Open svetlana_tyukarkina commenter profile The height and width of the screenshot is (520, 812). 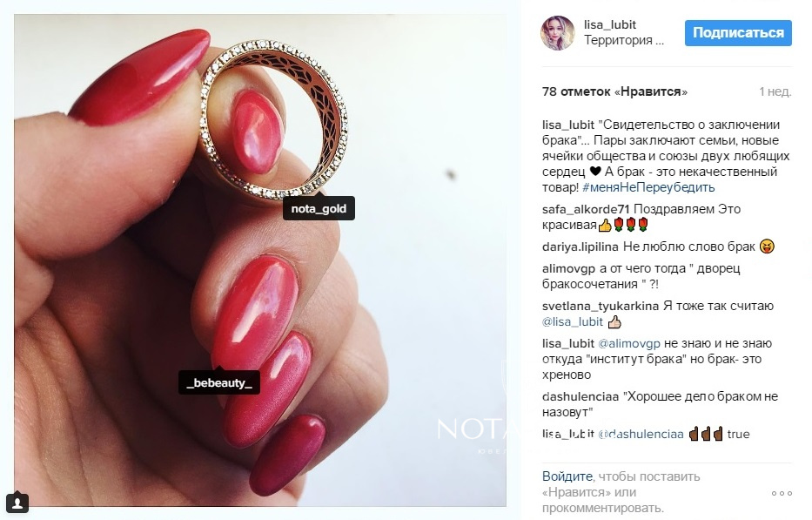tap(601, 306)
